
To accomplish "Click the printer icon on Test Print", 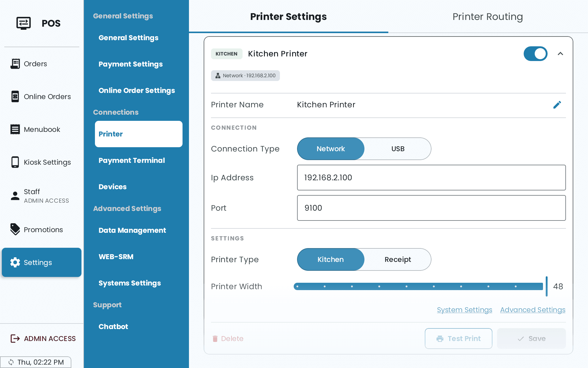I will click(440, 339).
